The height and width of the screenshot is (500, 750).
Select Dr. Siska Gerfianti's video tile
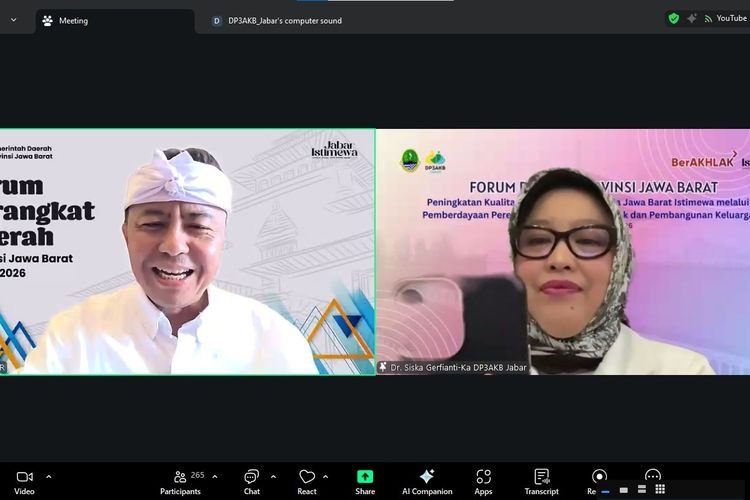(563, 252)
